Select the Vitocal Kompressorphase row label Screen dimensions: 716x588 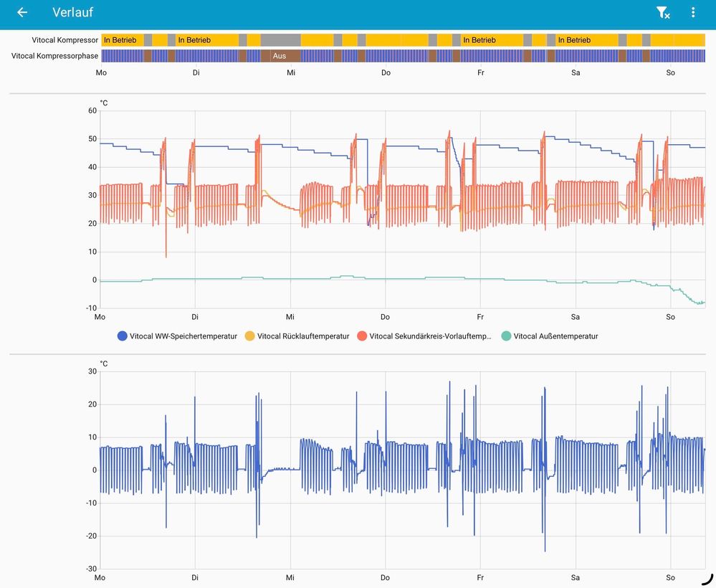point(54,56)
